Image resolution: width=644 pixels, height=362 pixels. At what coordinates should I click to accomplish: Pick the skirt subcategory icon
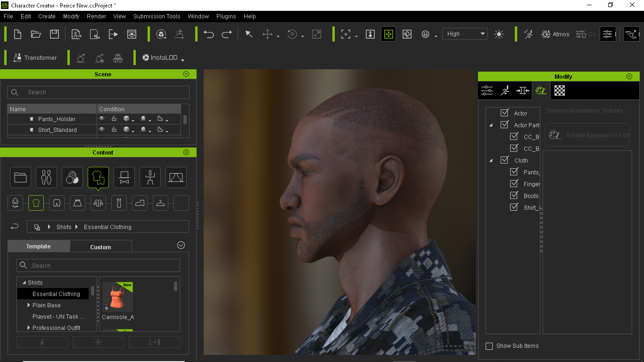[77, 203]
